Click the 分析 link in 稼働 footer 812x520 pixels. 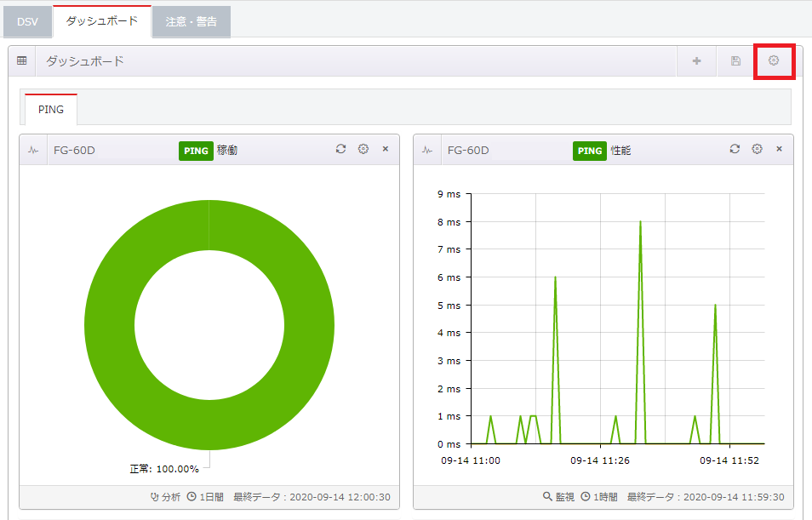coord(165,497)
